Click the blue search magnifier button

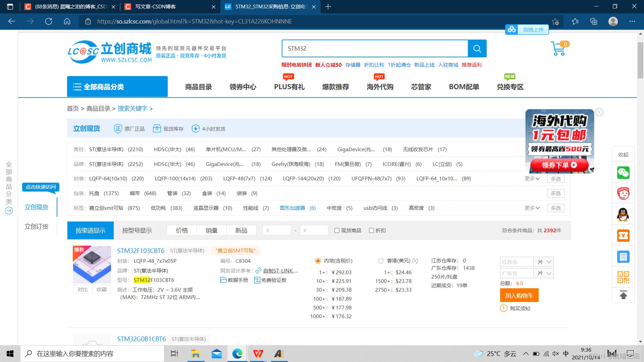point(477,49)
